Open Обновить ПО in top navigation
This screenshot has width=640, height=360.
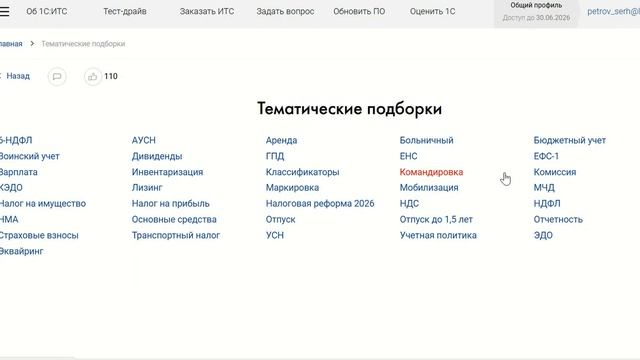(359, 11)
